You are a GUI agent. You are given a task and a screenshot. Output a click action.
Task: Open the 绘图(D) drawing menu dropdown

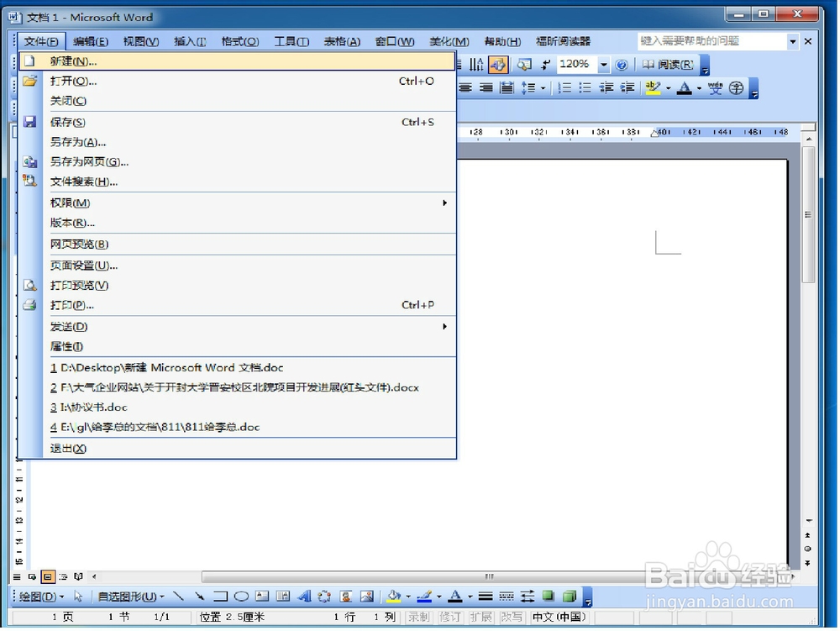tap(41, 597)
